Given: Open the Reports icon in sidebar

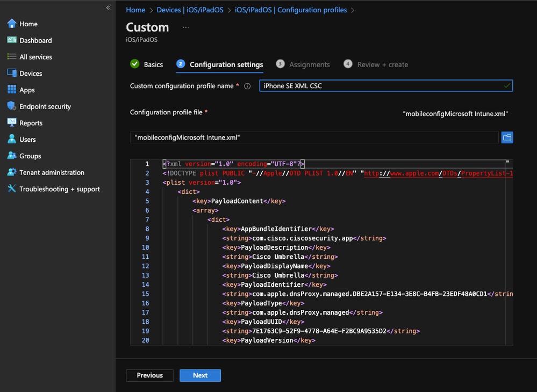Looking at the screenshot, I should point(11,123).
